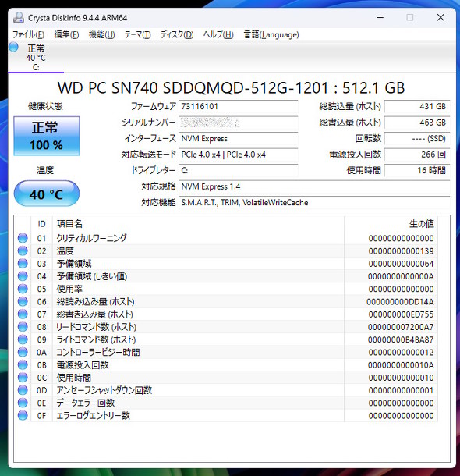Select the アンセーフシャットダウン回数 attribute name
The width and height of the screenshot is (460, 476).
click(104, 390)
